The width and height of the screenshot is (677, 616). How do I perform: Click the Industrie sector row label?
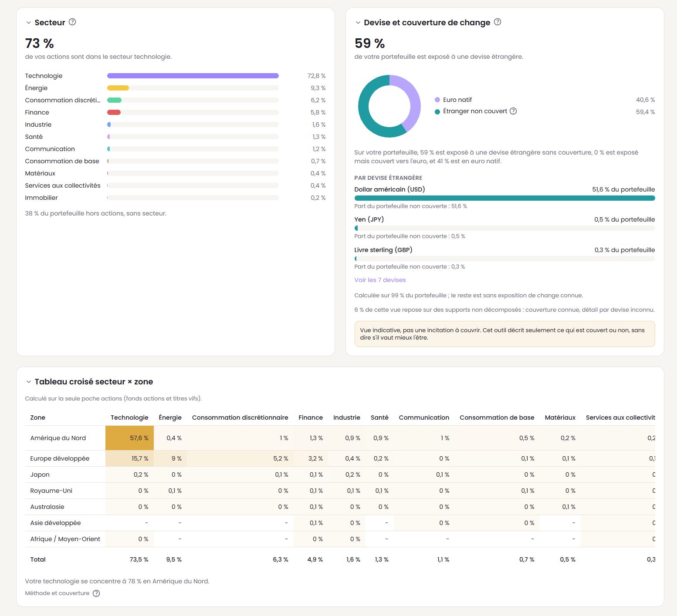(x=38, y=125)
